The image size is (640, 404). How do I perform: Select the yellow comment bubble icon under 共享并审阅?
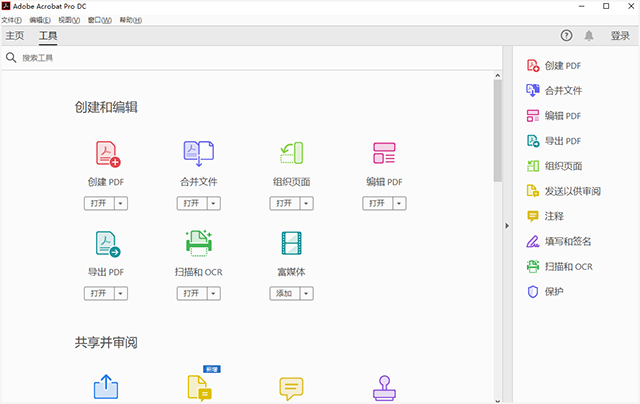[x=291, y=388]
